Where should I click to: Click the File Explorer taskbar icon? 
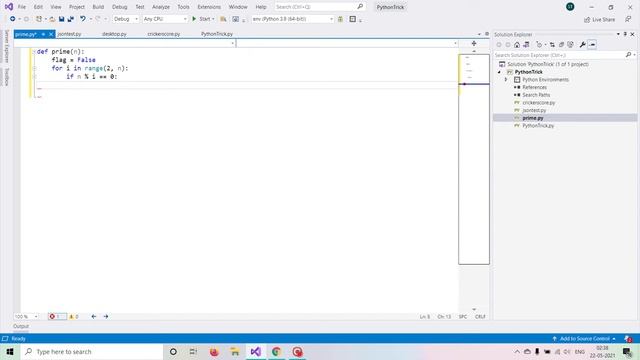coord(235,351)
